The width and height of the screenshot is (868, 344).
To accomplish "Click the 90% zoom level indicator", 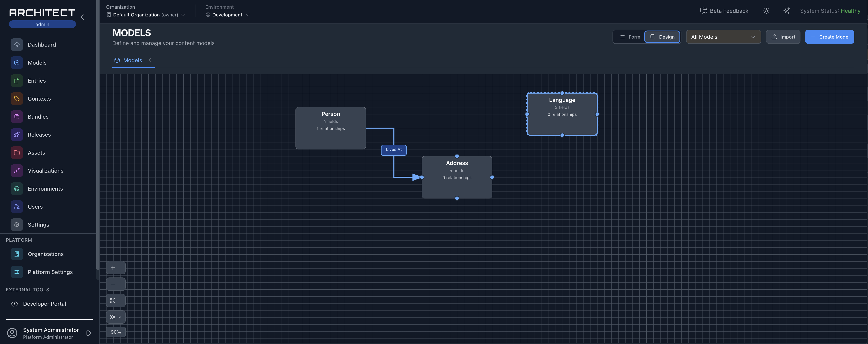I will pos(115,332).
